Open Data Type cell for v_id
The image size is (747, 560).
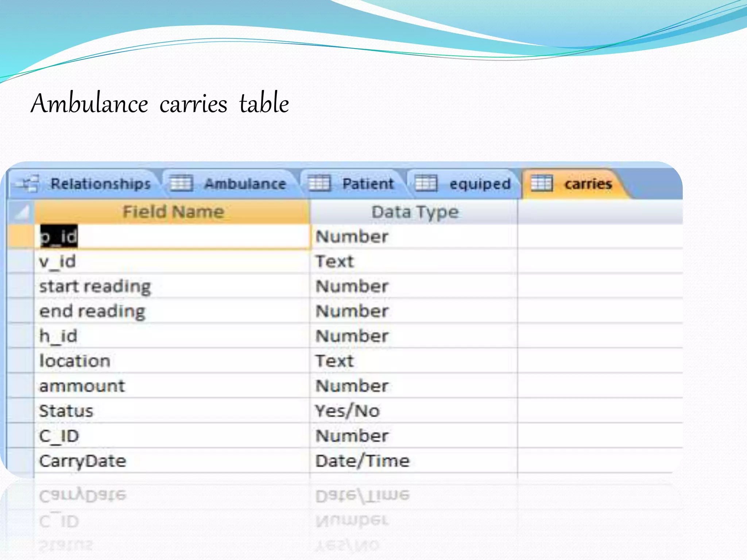[414, 261]
